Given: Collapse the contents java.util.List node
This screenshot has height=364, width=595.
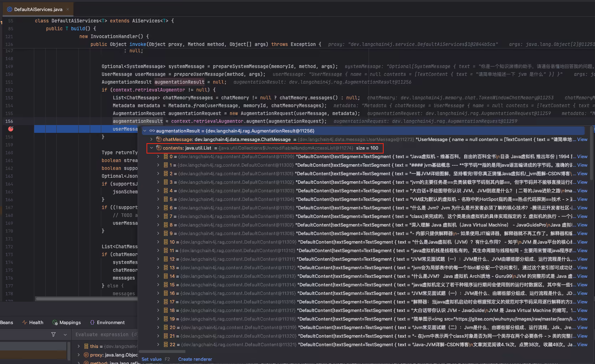Looking at the screenshot, I should [152, 148].
